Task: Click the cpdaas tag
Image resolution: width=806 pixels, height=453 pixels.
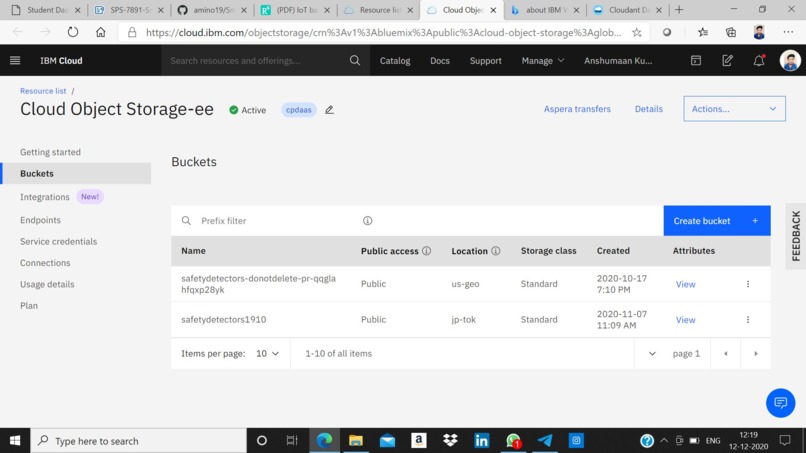Action: tap(299, 110)
